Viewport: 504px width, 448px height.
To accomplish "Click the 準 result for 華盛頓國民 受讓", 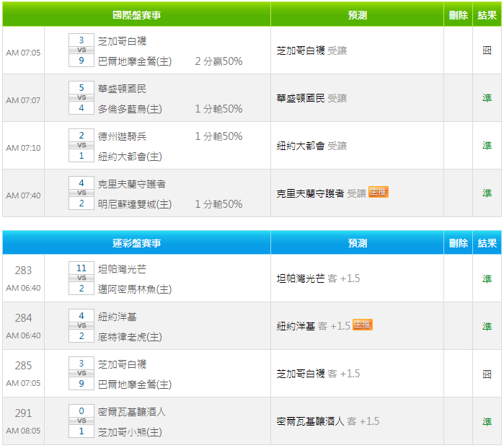I will point(487,98).
